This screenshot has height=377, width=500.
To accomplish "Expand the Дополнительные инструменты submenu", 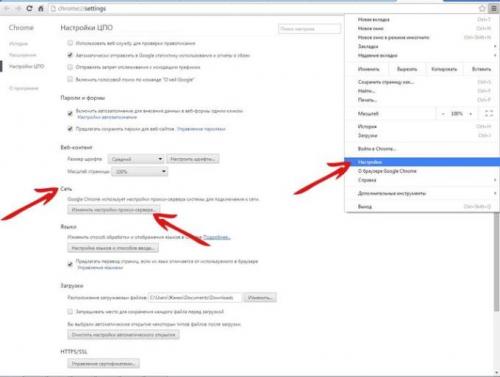I will pos(422,193).
